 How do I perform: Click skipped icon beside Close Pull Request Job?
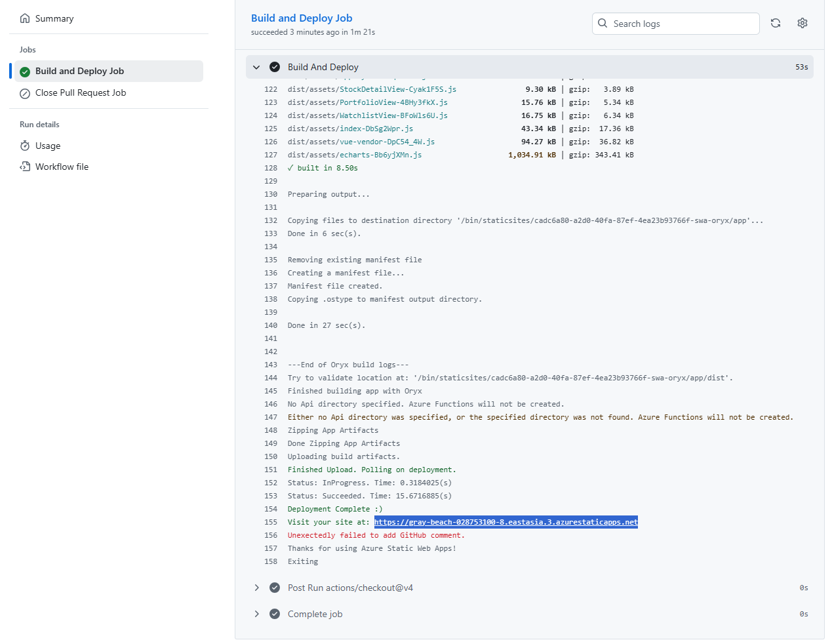pos(25,93)
